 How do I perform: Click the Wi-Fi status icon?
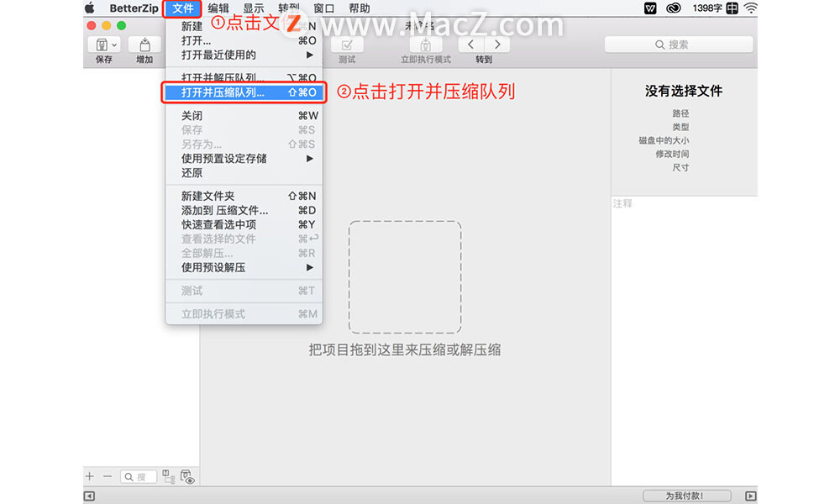(750, 8)
